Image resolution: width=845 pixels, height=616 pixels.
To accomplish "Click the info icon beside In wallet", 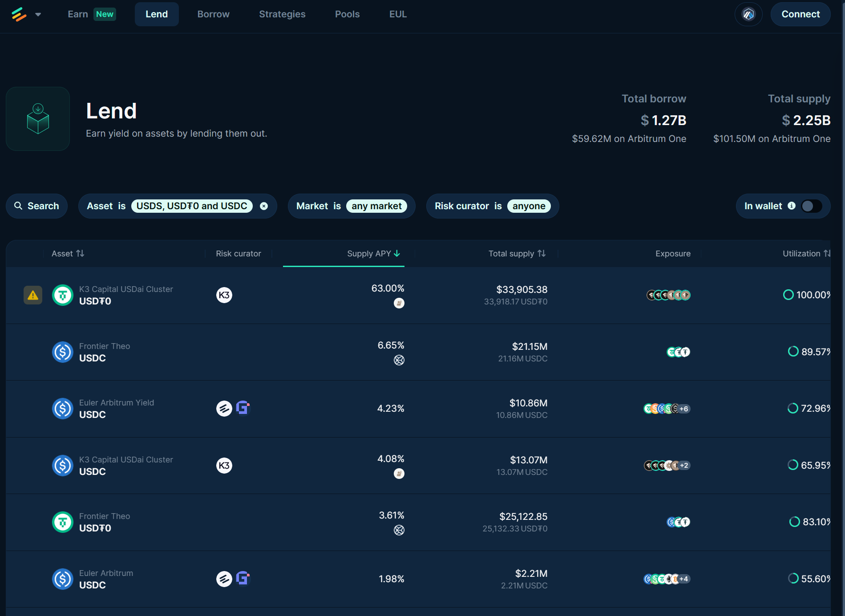I will 792,206.
